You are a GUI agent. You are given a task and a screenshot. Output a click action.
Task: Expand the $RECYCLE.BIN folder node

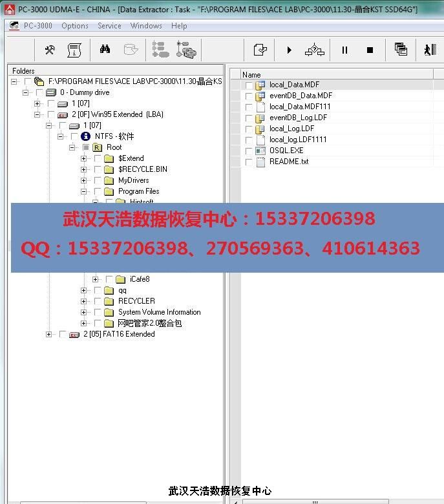tap(84, 169)
